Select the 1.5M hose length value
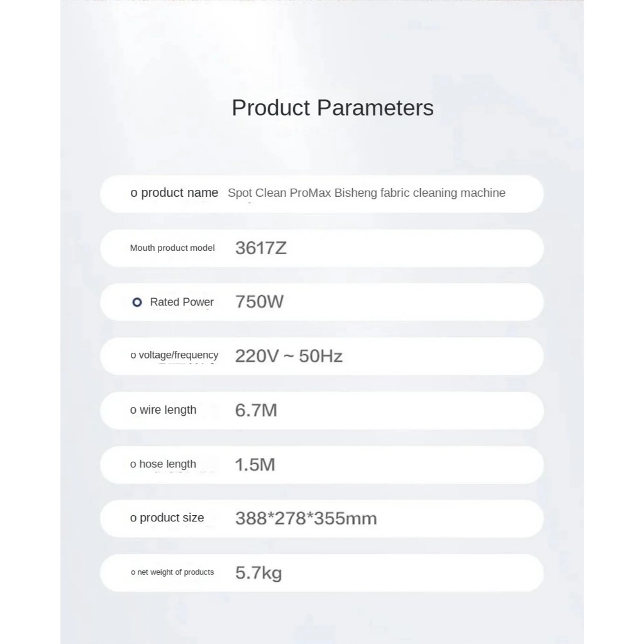Screen dimensions: 644x644 (x=255, y=465)
